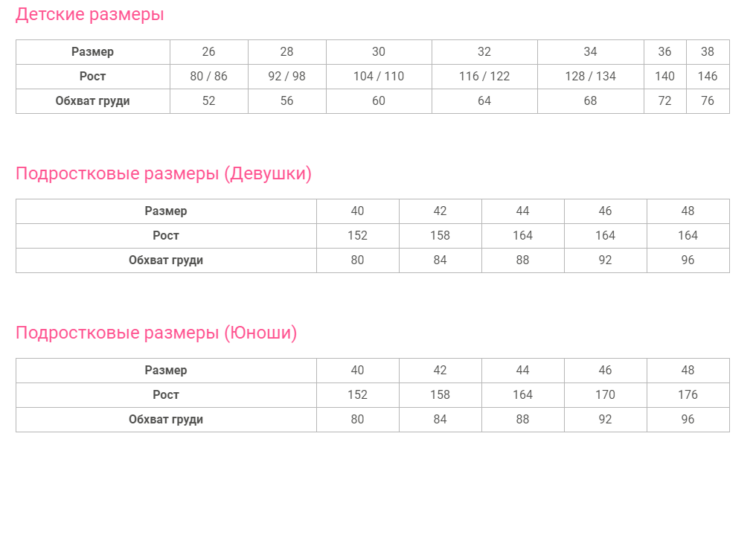Click chest value 72 in children's table

point(664,101)
